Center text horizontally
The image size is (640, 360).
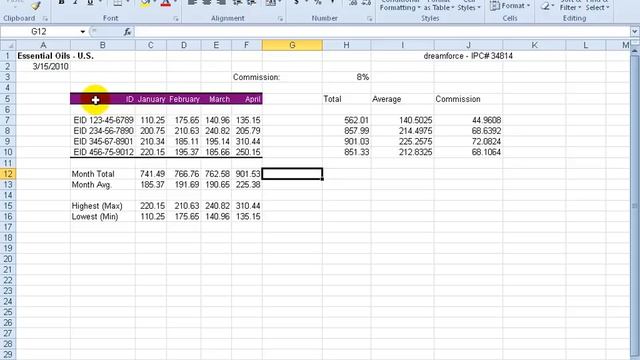tap(207, 3)
